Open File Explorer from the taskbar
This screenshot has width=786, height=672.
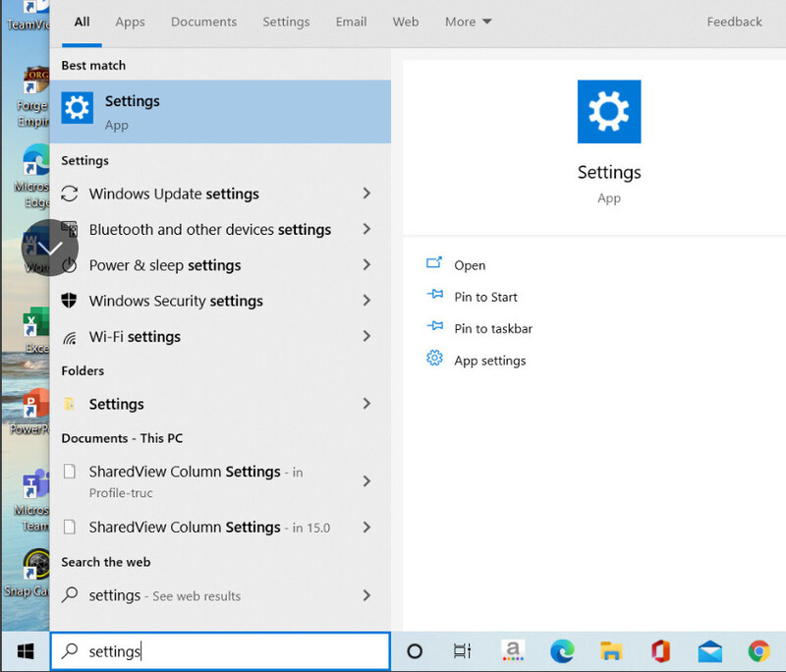(x=611, y=651)
